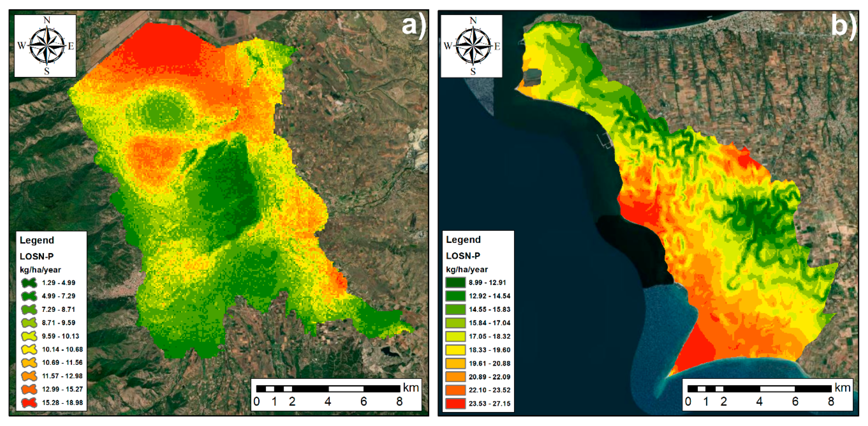Select the dark green 8.99 - 12.91 swatch
Viewport: 868px width, 426px height.
[455, 282]
